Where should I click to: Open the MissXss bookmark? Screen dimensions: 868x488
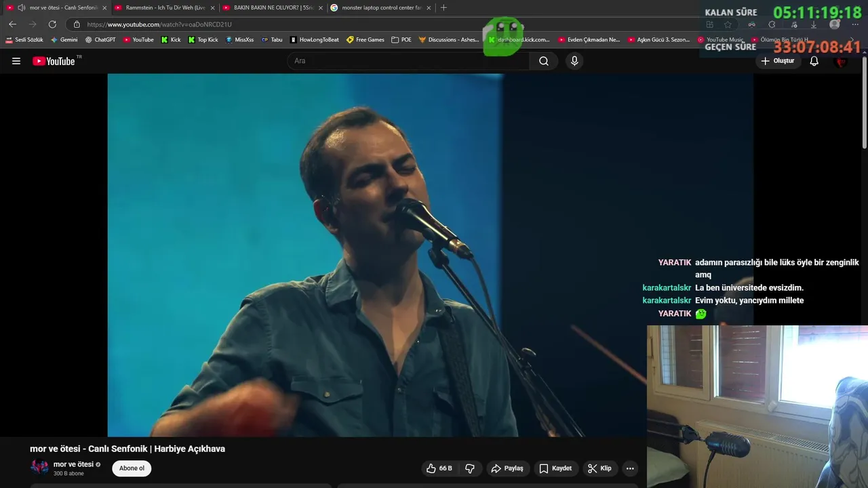[x=239, y=40]
